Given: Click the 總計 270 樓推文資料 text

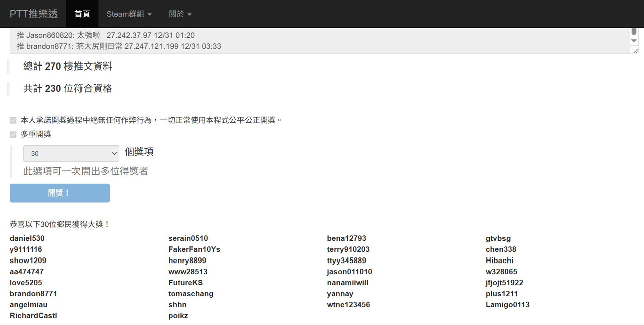Looking at the screenshot, I should tap(67, 66).
